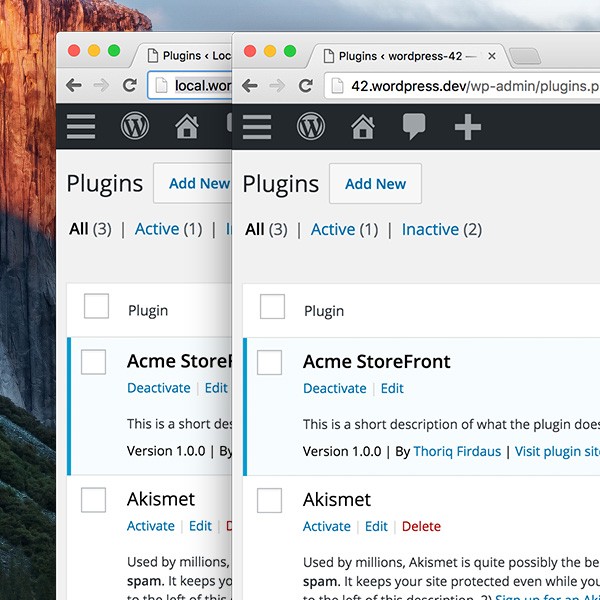Screen dimensions: 600x600
Task: Click Plugin column header in back window
Action: 148,310
